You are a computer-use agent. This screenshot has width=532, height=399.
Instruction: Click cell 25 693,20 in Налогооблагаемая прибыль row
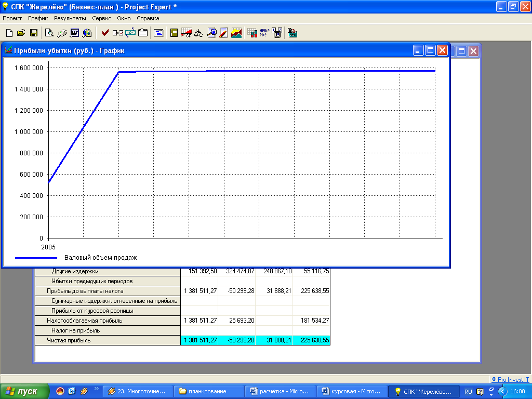pos(237,321)
